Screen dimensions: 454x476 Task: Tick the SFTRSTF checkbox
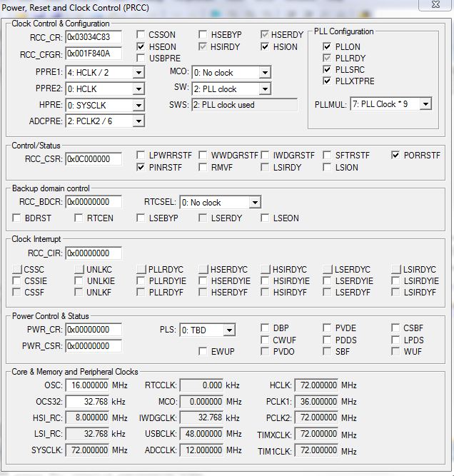pos(327,155)
